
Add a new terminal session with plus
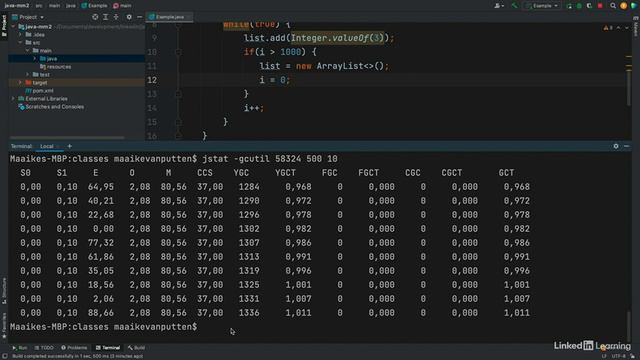pos(69,146)
